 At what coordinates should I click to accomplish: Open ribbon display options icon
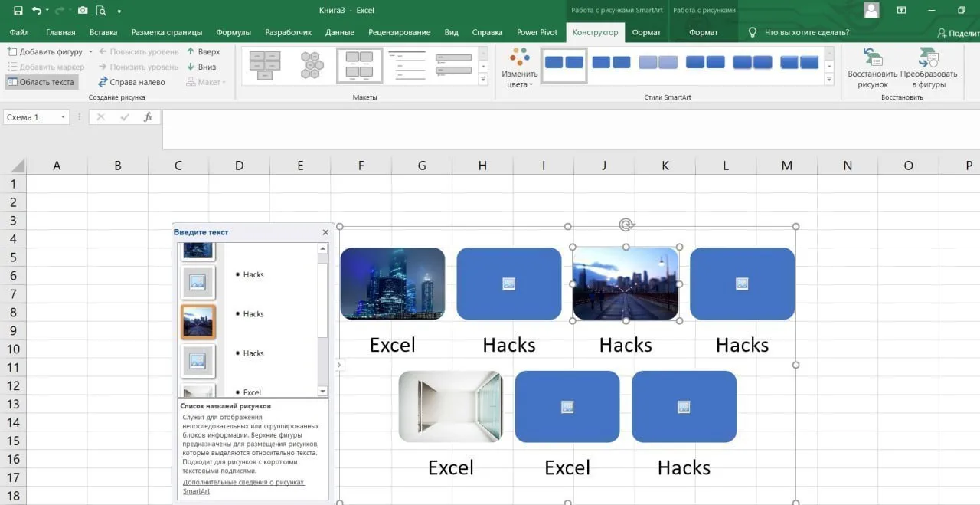click(902, 11)
